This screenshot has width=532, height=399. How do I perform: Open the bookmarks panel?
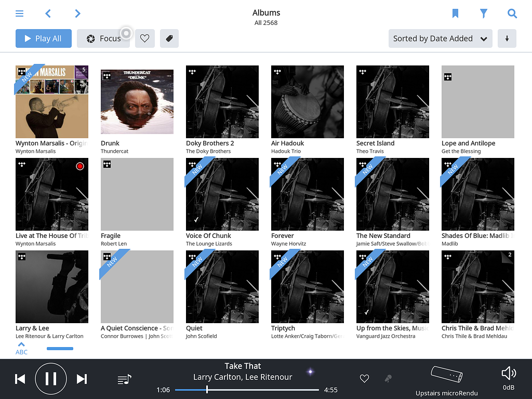(455, 14)
